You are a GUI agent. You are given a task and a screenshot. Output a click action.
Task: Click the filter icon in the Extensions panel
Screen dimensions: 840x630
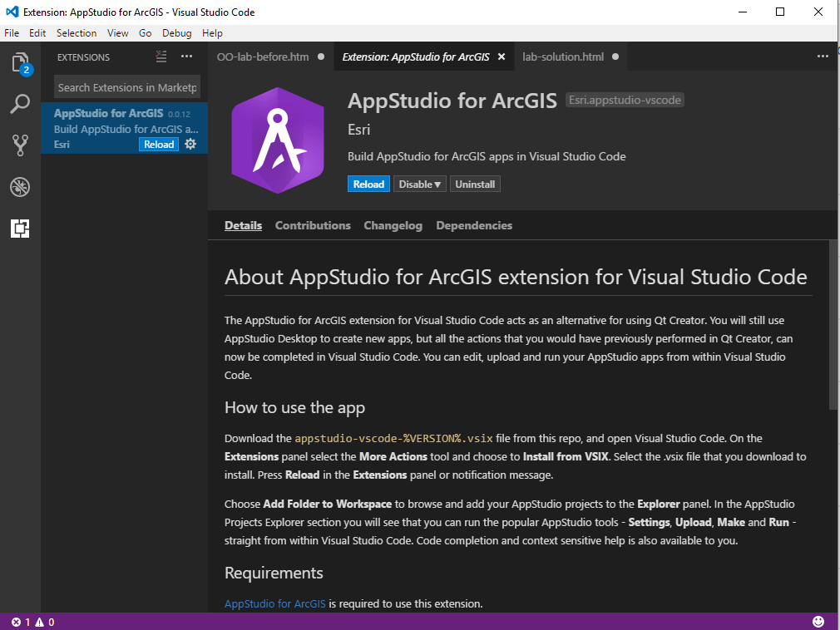162,57
